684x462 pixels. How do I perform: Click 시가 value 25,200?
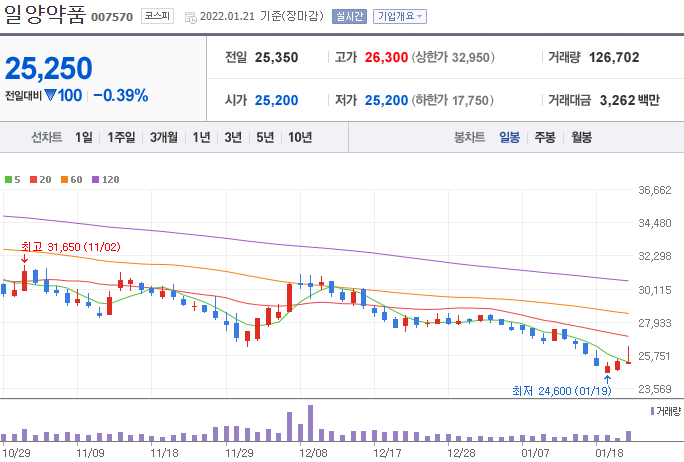[x=276, y=100]
